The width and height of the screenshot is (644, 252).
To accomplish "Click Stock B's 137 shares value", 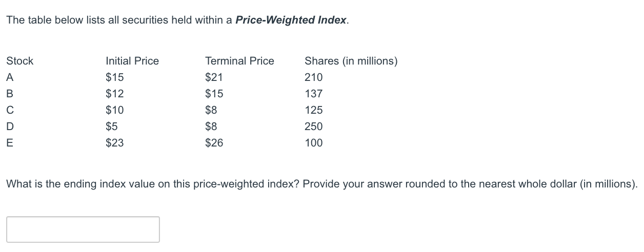I will [x=313, y=94].
